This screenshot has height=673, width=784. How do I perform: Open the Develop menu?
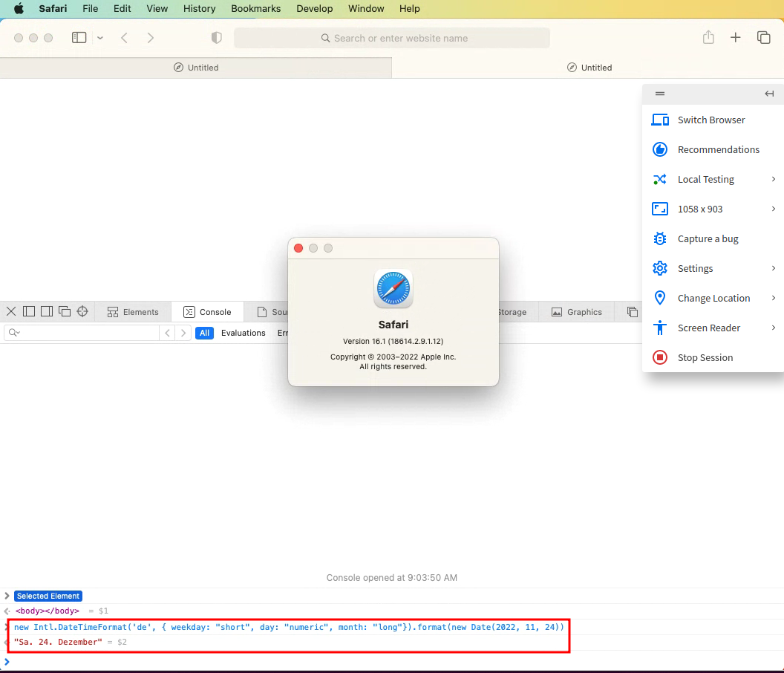coord(314,8)
